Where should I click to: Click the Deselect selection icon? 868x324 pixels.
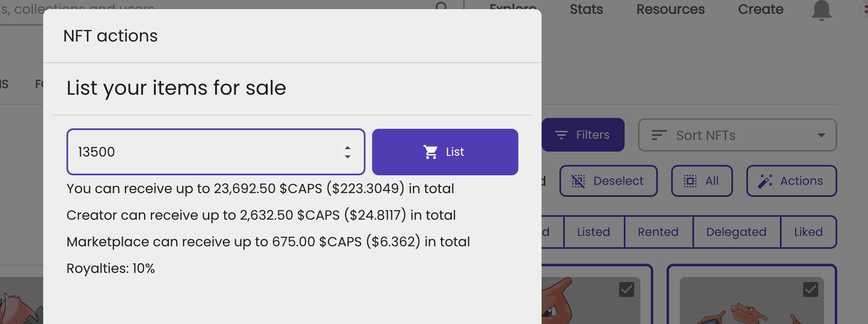[578, 181]
